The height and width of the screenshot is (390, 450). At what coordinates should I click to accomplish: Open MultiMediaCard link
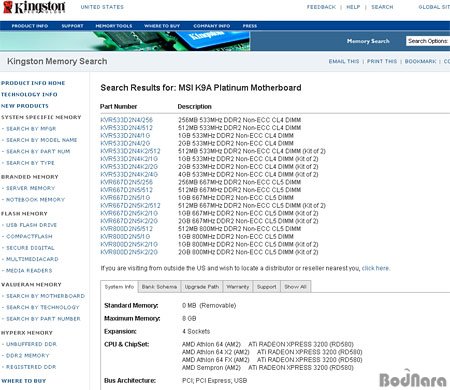[32, 259]
